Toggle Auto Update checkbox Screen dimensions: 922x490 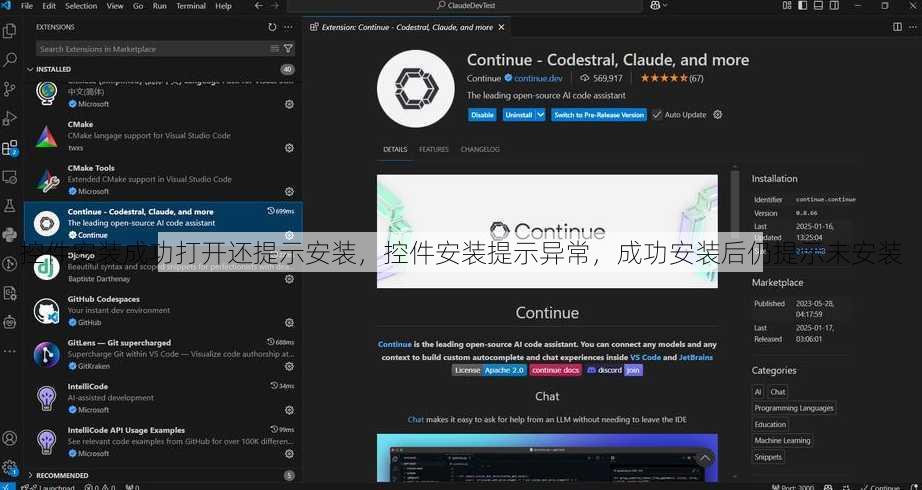[657, 115]
